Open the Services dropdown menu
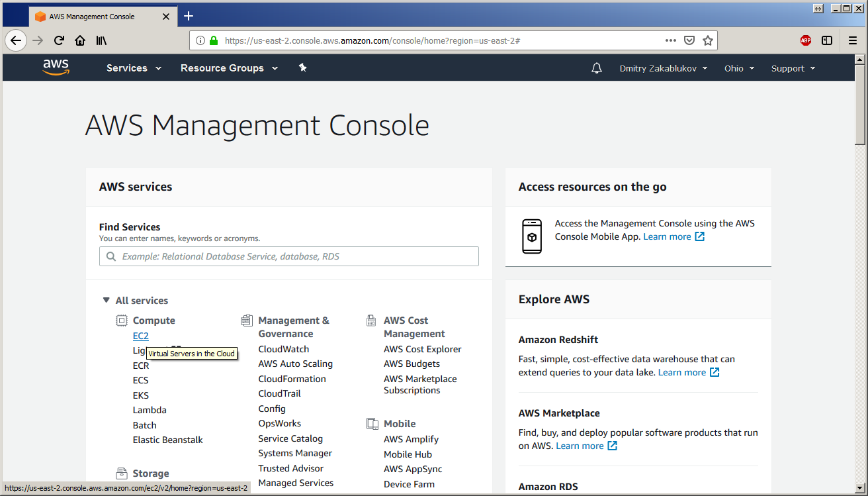868x496 pixels. pos(134,68)
